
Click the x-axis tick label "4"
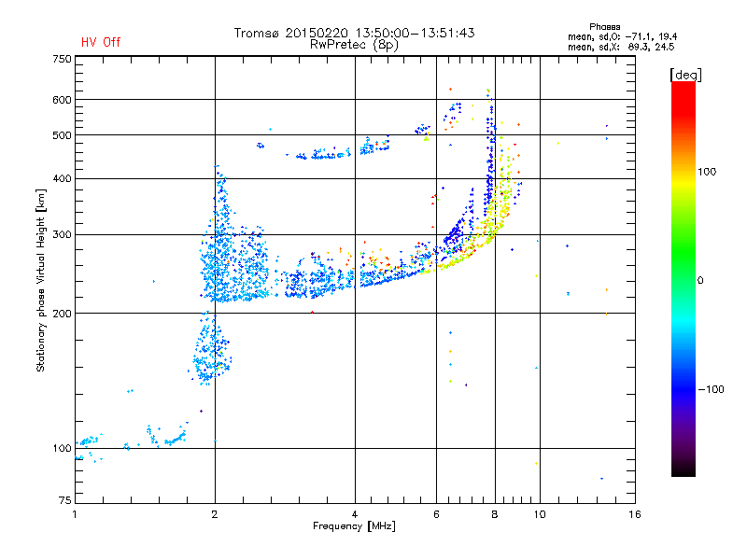coord(355,514)
